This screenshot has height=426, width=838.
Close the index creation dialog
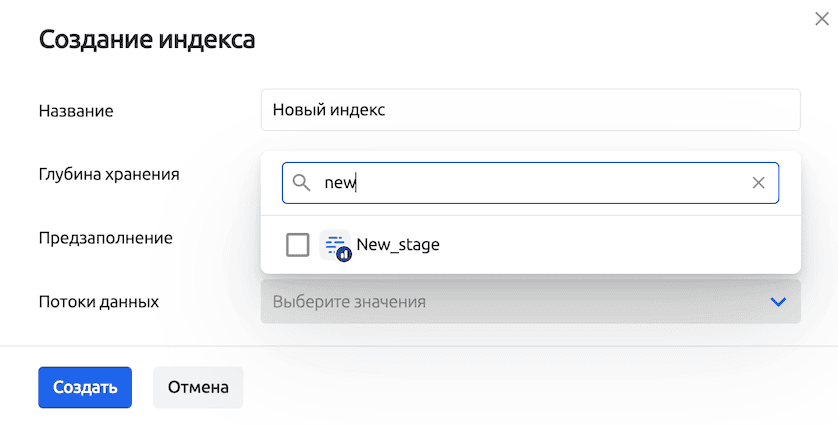point(822,17)
